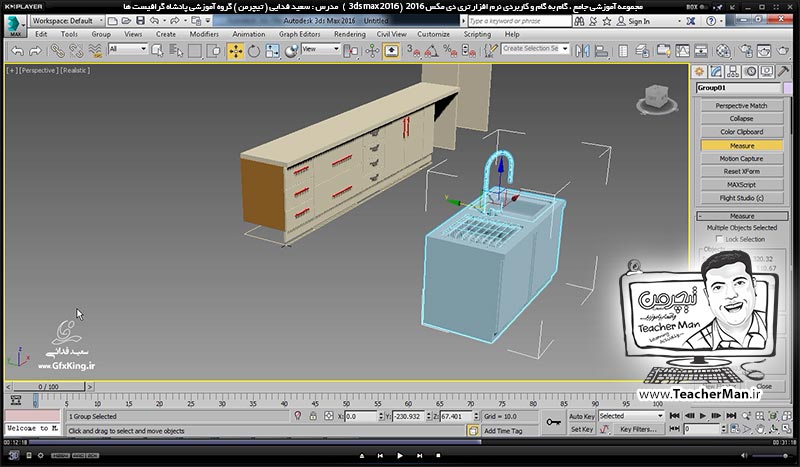
Task: Select the Bind to Space Warp tool
Action: pyautogui.click(x=95, y=51)
